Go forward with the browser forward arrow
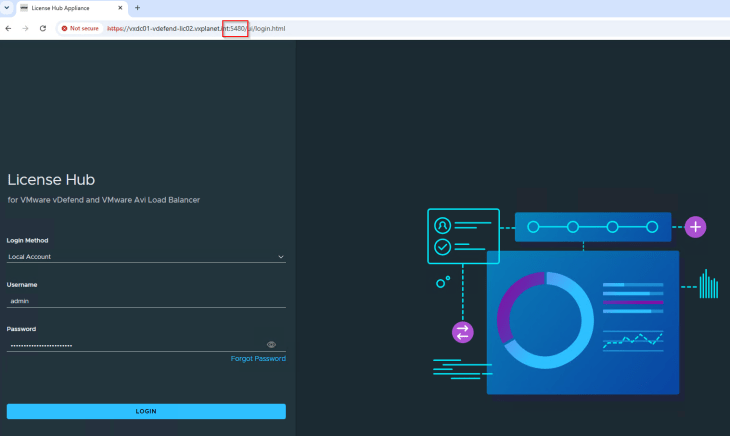Image resolution: width=730 pixels, height=436 pixels. 26,28
